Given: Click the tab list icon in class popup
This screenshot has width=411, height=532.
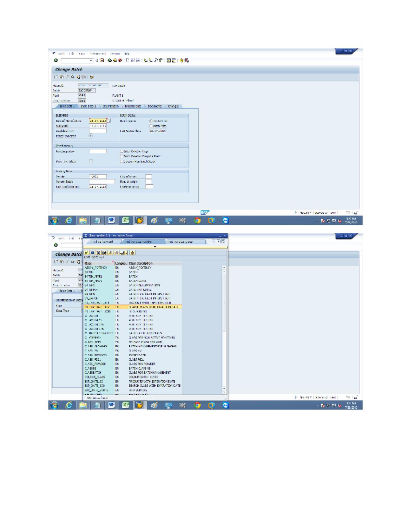Looking at the screenshot, I should pyautogui.click(x=223, y=242).
